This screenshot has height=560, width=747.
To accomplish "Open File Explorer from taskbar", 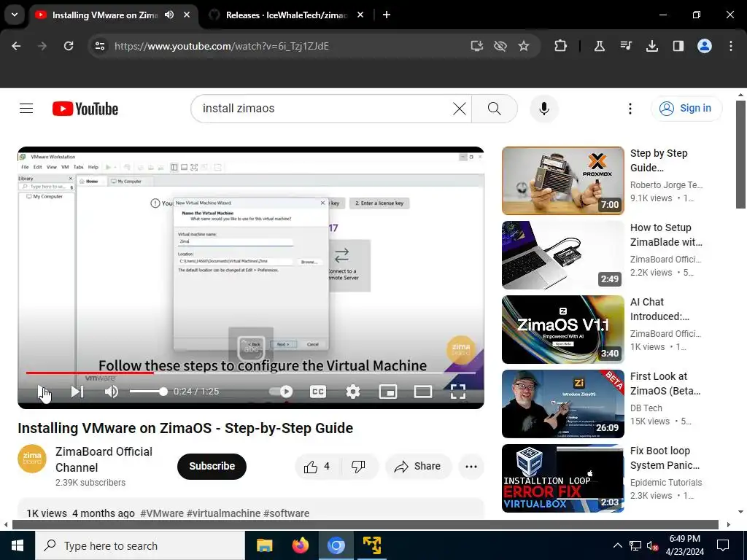I will (264, 545).
